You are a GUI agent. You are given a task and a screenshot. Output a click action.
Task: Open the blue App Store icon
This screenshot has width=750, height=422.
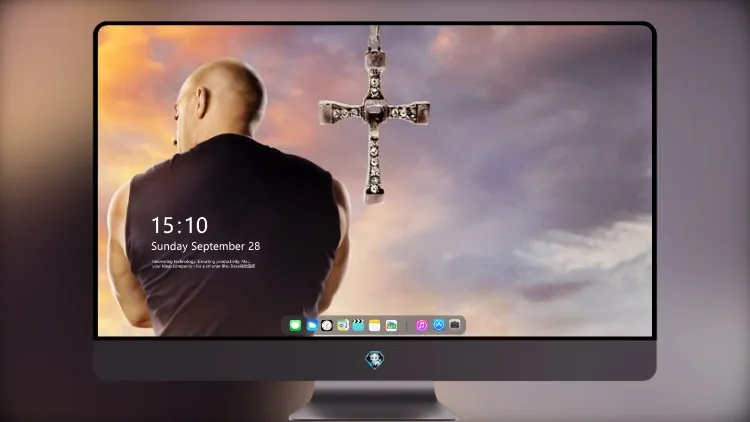tap(439, 325)
